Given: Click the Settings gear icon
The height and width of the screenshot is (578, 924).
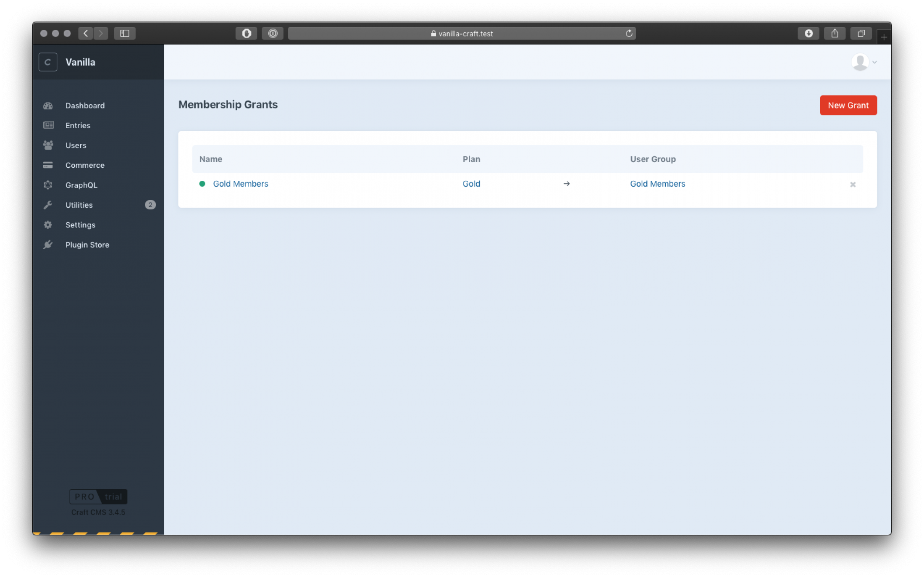Looking at the screenshot, I should (48, 225).
